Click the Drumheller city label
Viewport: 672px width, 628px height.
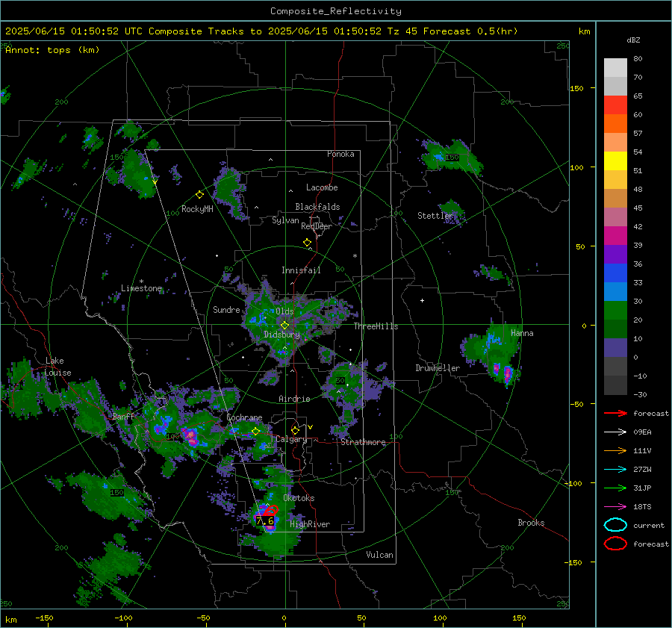[x=438, y=368]
